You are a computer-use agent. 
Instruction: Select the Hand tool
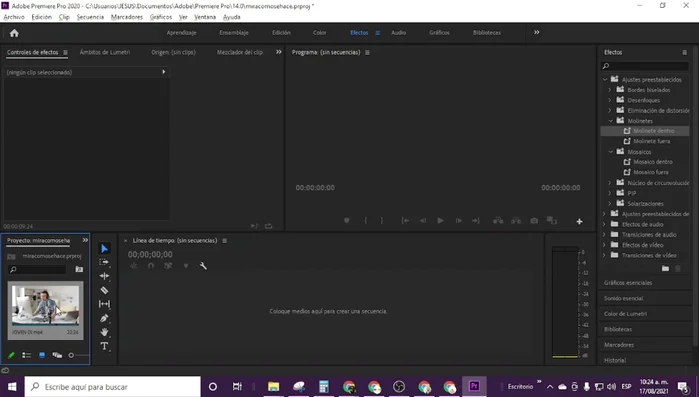(104, 332)
